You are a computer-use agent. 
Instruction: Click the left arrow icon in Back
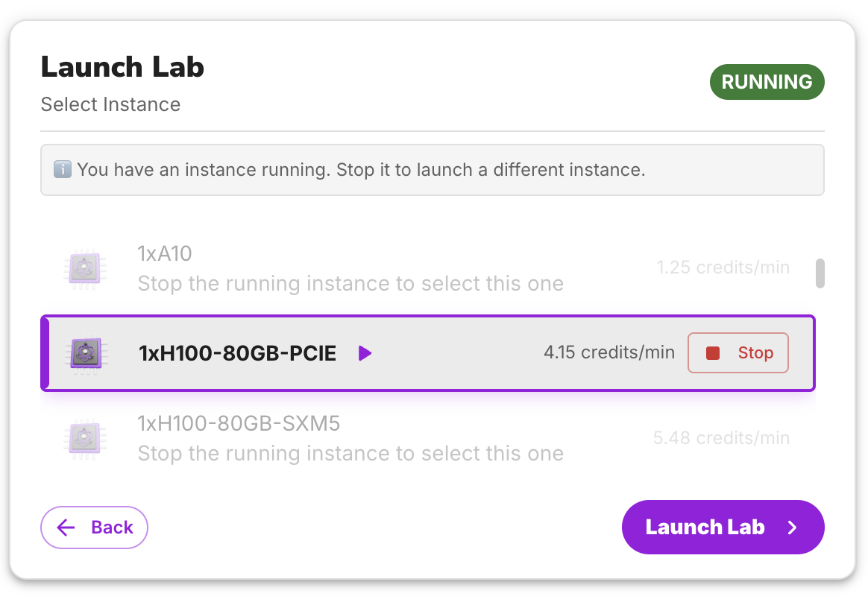(x=66, y=528)
